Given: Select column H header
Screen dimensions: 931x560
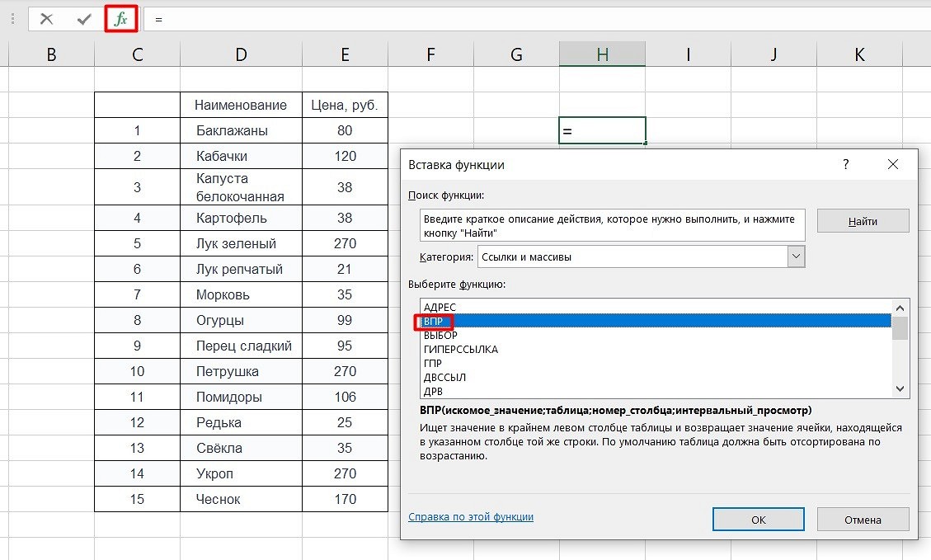Looking at the screenshot, I should (x=602, y=54).
